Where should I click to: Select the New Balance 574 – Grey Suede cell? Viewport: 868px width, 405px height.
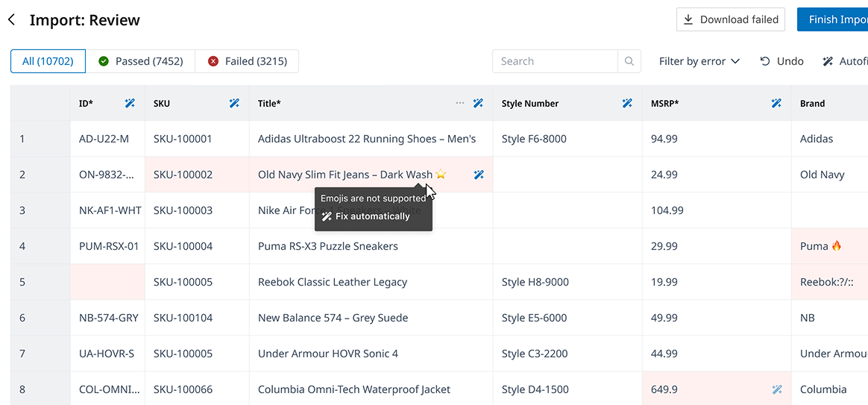tap(371, 318)
